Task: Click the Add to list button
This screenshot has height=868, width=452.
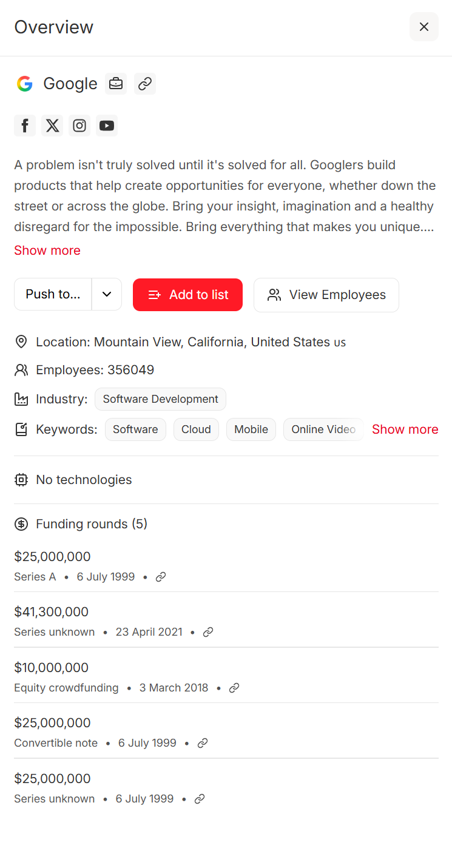Action: coord(187,295)
